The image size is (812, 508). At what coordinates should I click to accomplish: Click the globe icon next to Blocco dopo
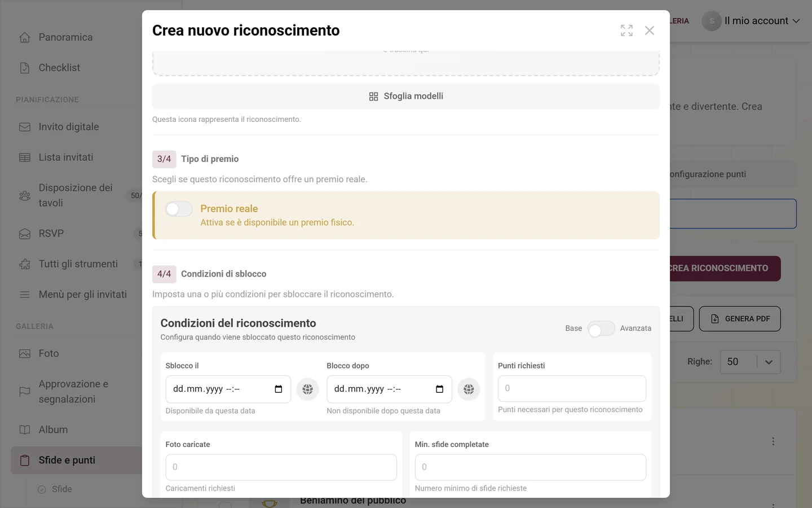tap(469, 389)
